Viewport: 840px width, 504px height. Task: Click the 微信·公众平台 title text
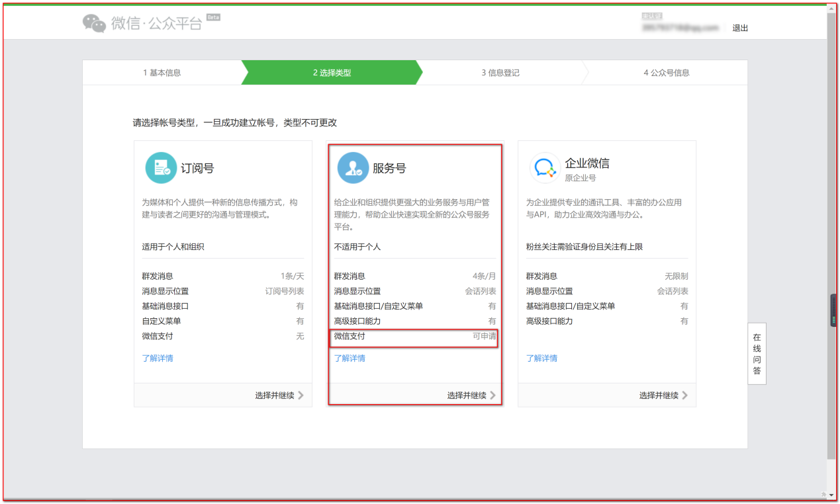[156, 23]
